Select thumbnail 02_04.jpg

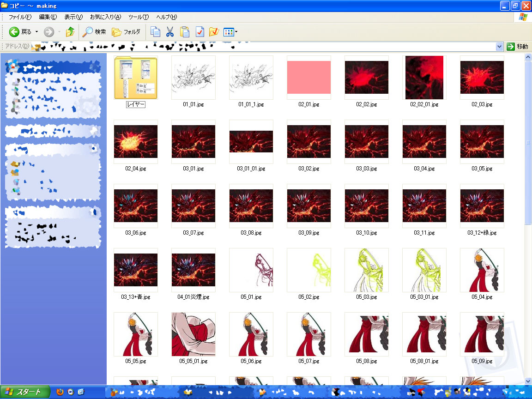pyautogui.click(x=136, y=142)
